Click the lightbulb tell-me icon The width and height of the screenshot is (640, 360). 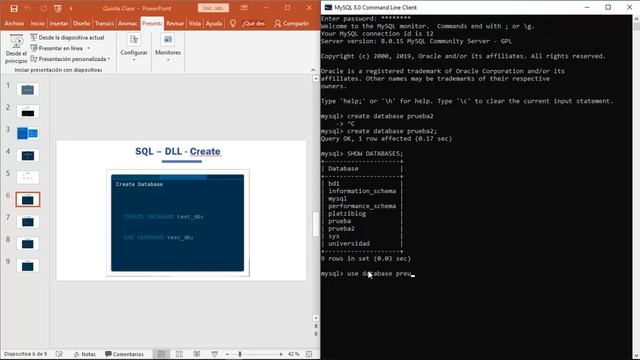click(x=233, y=24)
